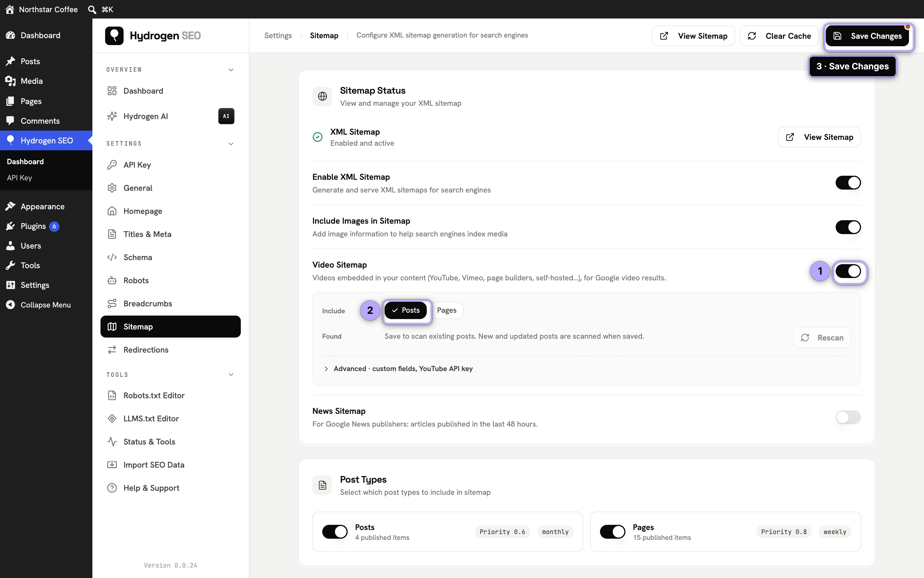Collapse the TOOLS section chevron
Screen dimensions: 924x578
point(231,375)
